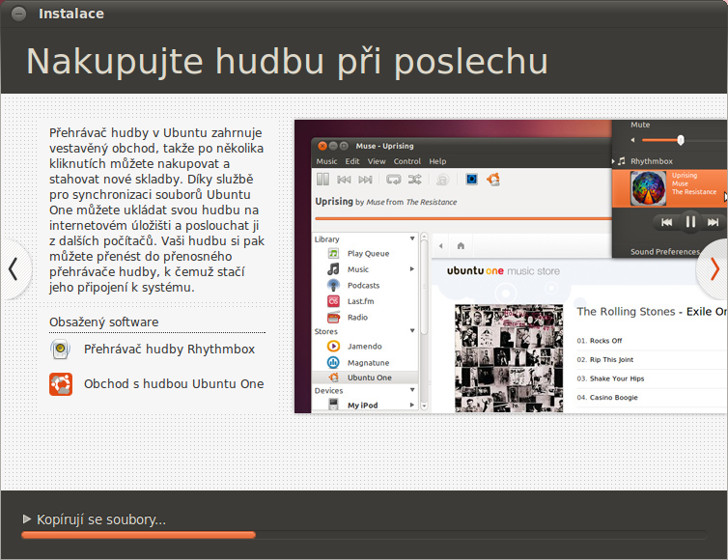728x560 pixels.
Task: Go to the previous slide with left arrow
Action: (x=14, y=268)
